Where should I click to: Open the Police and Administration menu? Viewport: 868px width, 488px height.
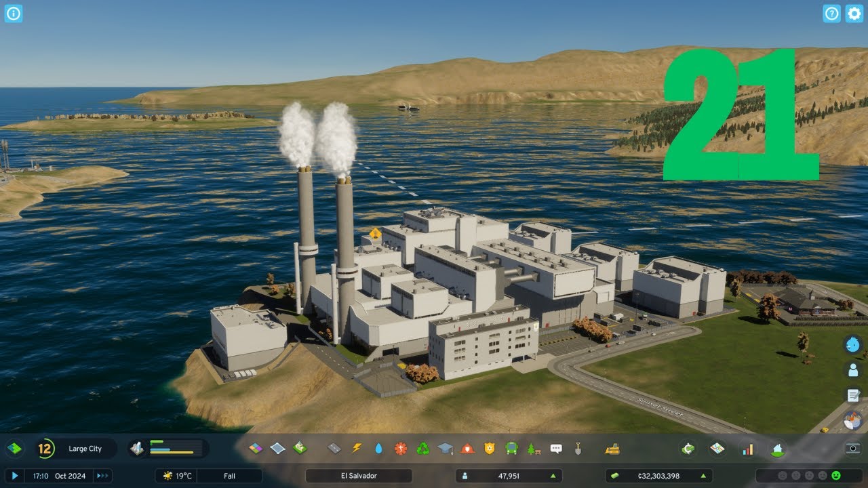[490, 448]
